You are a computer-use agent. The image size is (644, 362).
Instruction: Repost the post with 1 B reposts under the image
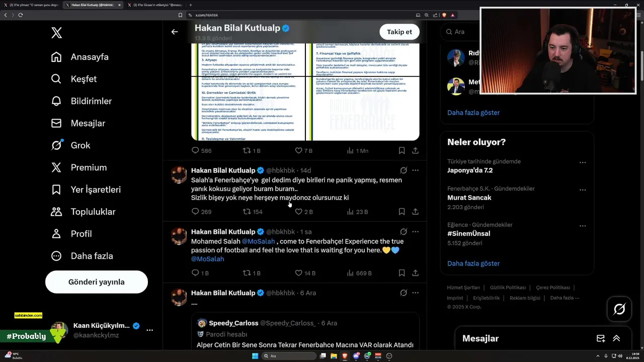[247, 150]
